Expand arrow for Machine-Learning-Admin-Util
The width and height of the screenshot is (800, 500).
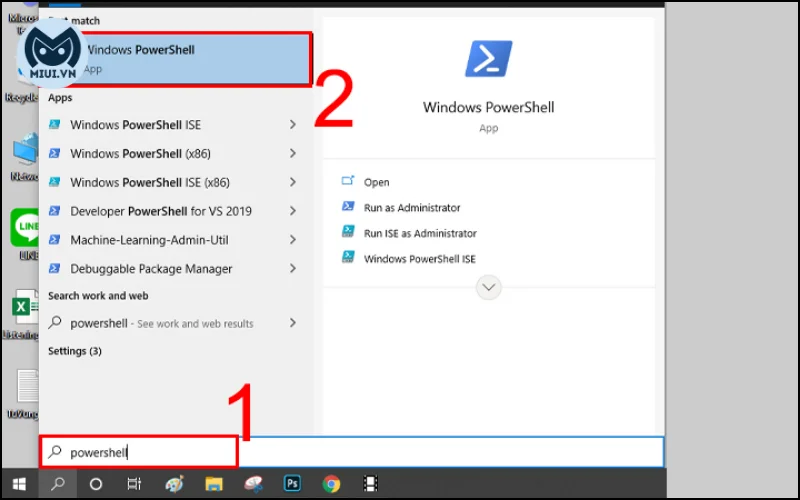(293, 239)
